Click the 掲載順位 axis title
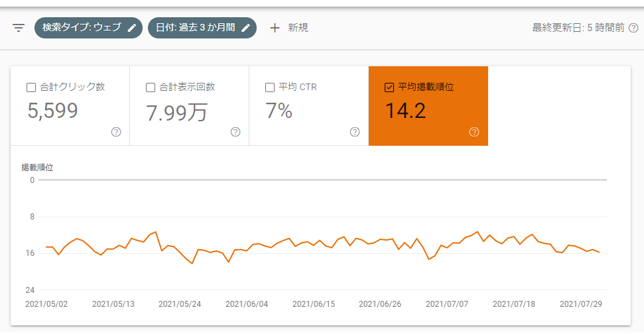The height and width of the screenshot is (334, 644). 37,168
